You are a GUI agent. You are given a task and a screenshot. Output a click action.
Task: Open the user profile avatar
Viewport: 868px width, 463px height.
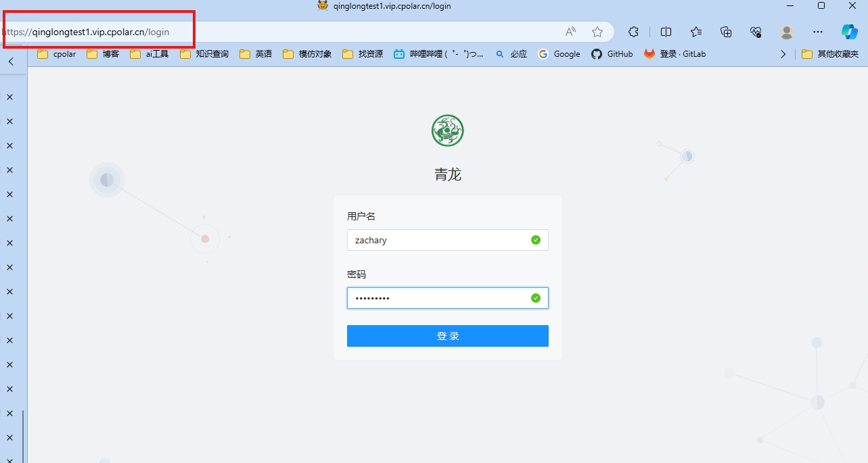point(786,32)
